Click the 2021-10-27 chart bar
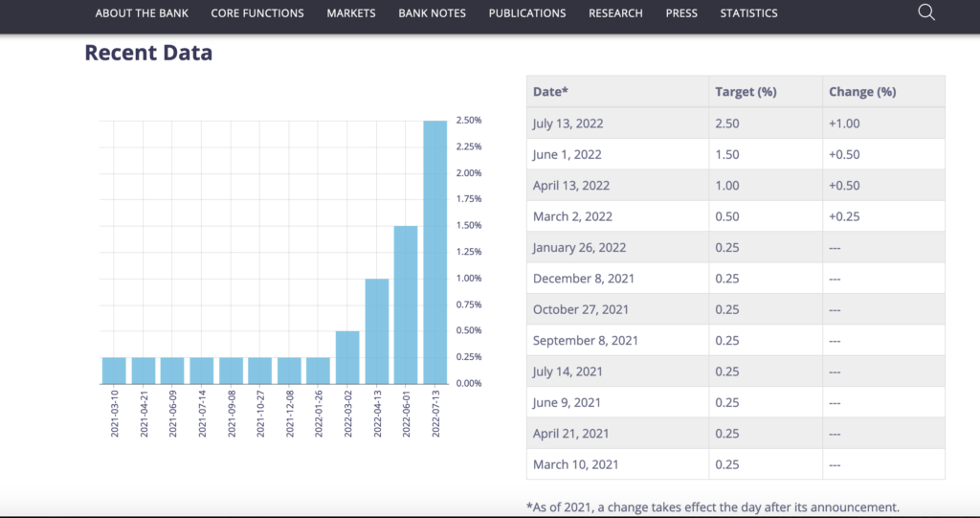This screenshot has width=980, height=518. (260, 371)
